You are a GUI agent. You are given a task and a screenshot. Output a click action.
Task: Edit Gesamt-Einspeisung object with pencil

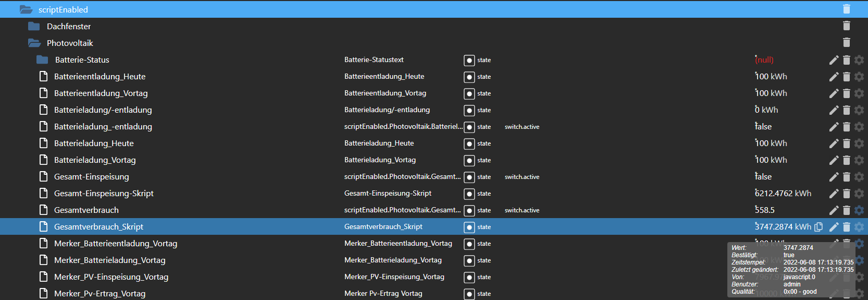point(834,177)
